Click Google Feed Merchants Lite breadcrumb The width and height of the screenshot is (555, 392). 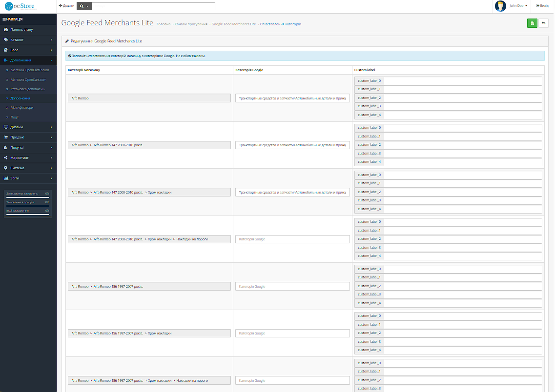coord(234,24)
